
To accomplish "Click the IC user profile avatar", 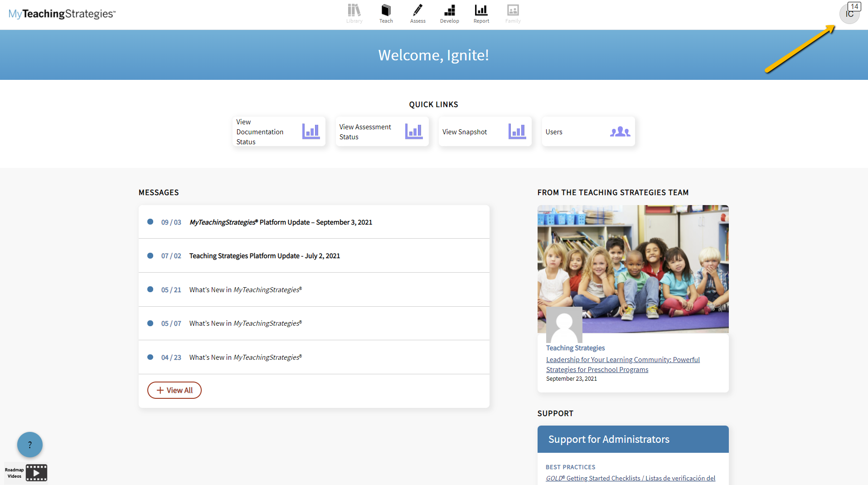I will point(849,14).
